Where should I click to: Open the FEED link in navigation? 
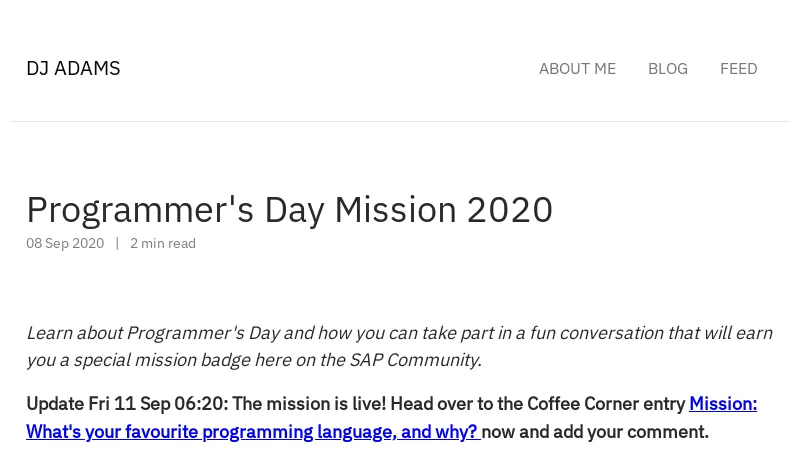pos(738,69)
